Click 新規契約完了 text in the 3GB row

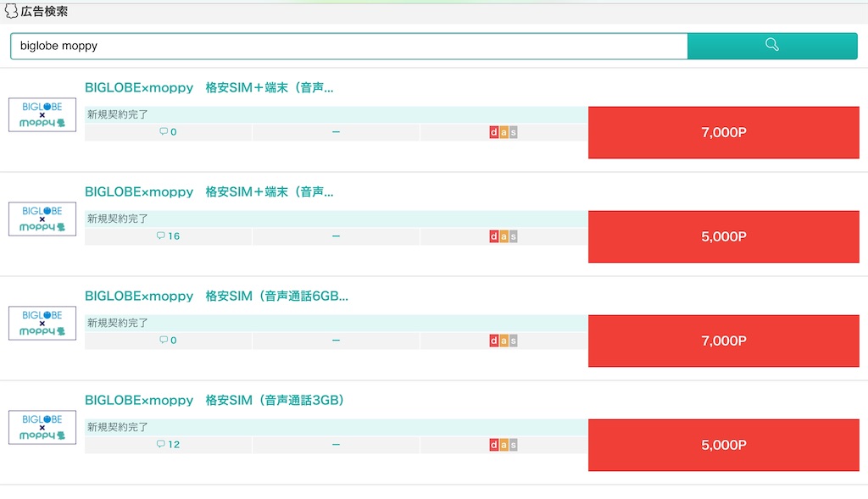click(x=117, y=427)
